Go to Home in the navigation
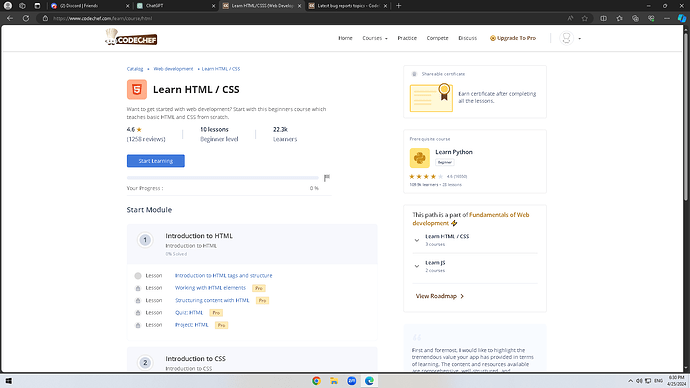This screenshot has height=388, width=690. pos(345,38)
